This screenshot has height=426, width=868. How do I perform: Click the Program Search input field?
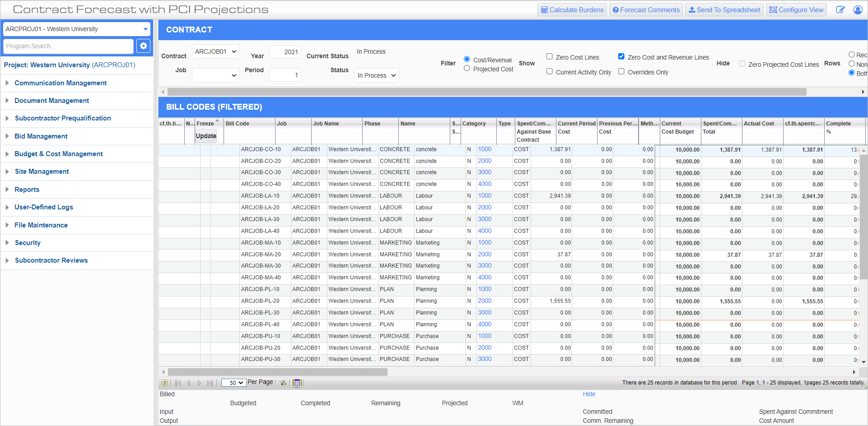[x=69, y=46]
